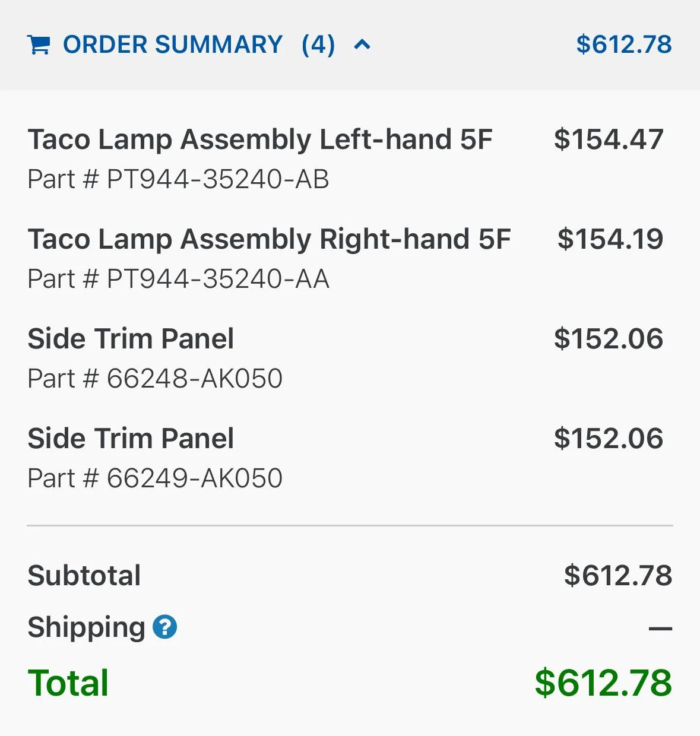Image resolution: width=700 pixels, height=736 pixels.
Task: Click part number PT944-35240-AB
Action: click(x=178, y=179)
